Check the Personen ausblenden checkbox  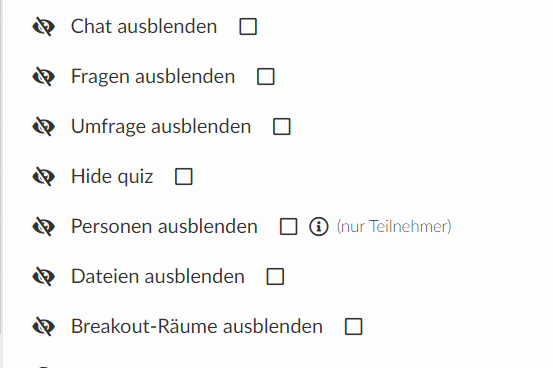(288, 227)
